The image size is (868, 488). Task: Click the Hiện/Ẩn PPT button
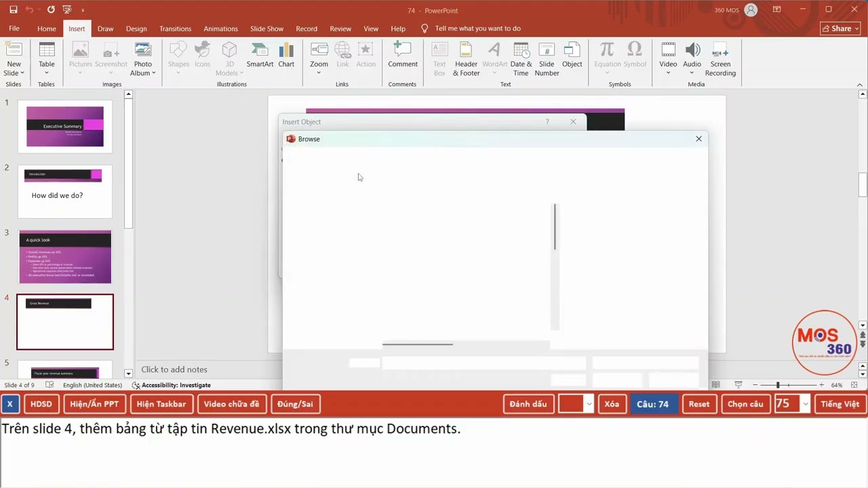pyautogui.click(x=94, y=404)
